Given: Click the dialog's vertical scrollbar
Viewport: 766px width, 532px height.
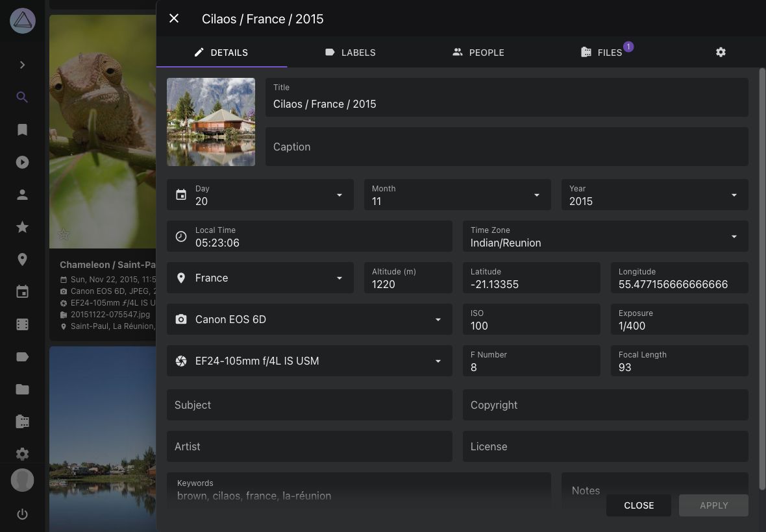Looking at the screenshot, I should (x=762, y=260).
